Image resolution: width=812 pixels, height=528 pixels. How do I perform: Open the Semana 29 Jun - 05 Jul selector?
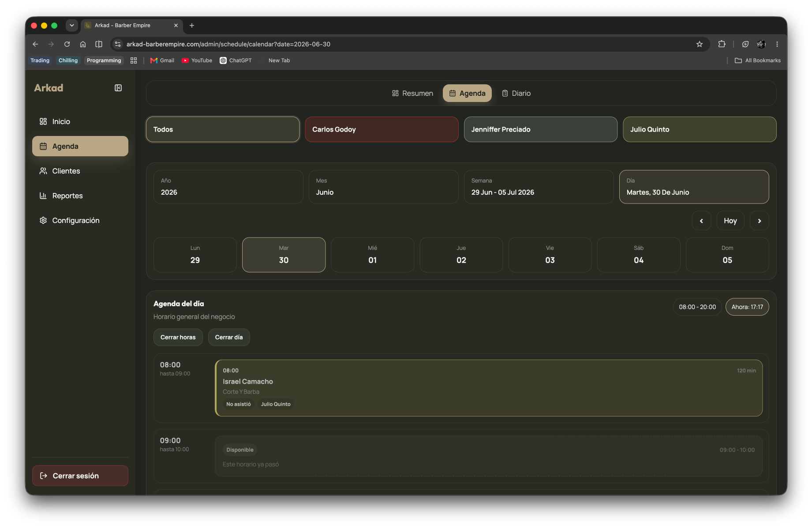tap(539, 187)
